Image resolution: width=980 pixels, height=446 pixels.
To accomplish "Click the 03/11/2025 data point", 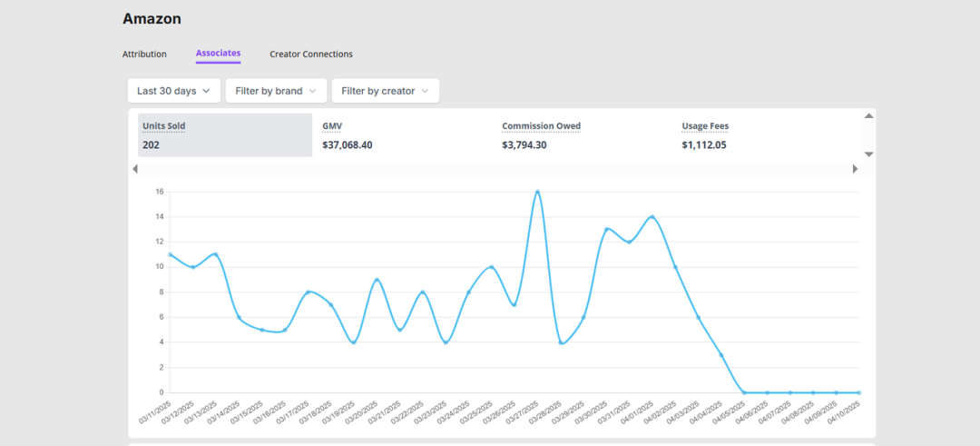I will click(170, 254).
